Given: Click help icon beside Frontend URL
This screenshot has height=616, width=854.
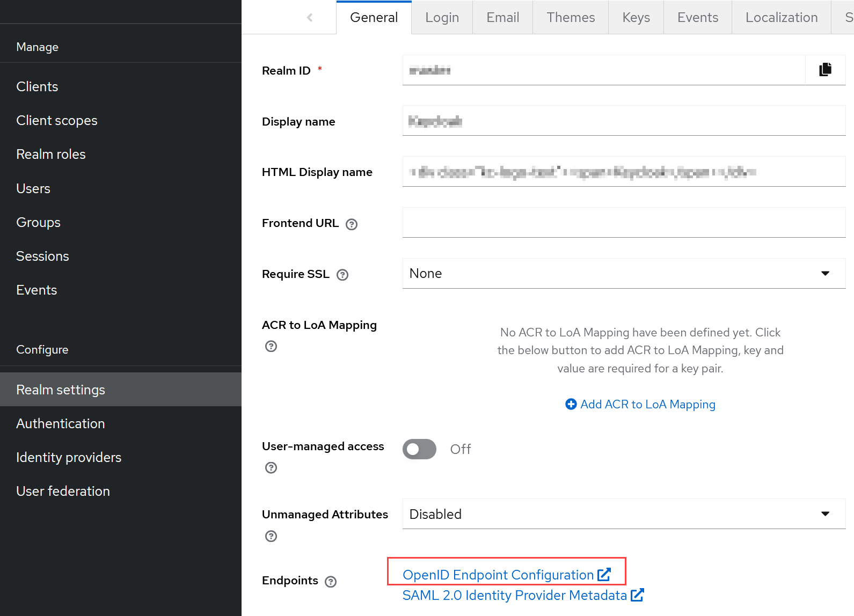Looking at the screenshot, I should click(352, 224).
